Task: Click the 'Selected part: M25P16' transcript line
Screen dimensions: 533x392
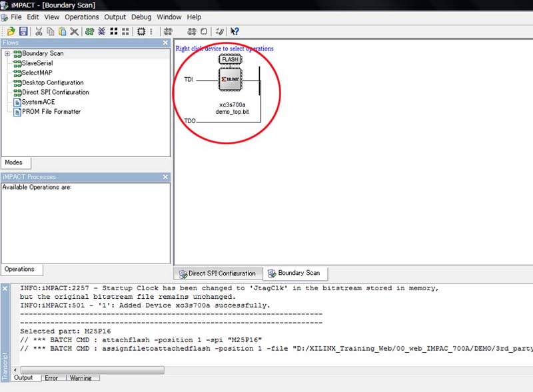Action: tap(65, 331)
